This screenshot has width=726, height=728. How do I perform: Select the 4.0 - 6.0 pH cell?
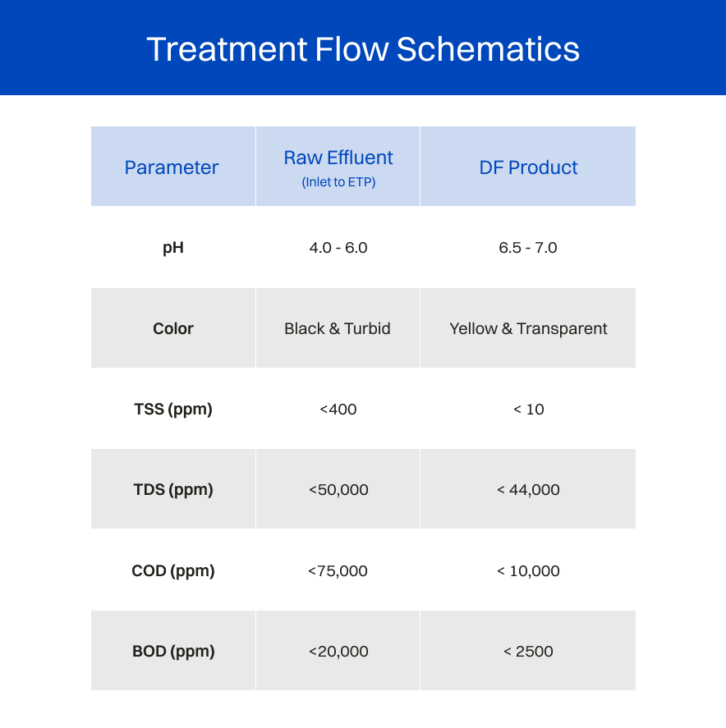tap(338, 248)
